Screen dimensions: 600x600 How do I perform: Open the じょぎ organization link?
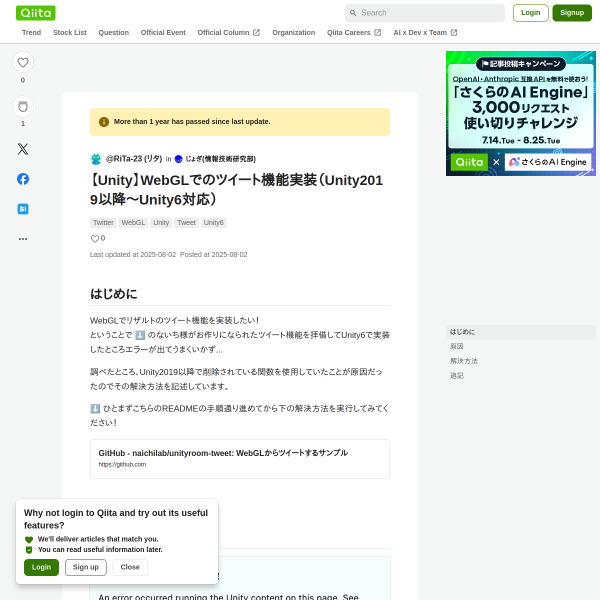click(220, 159)
